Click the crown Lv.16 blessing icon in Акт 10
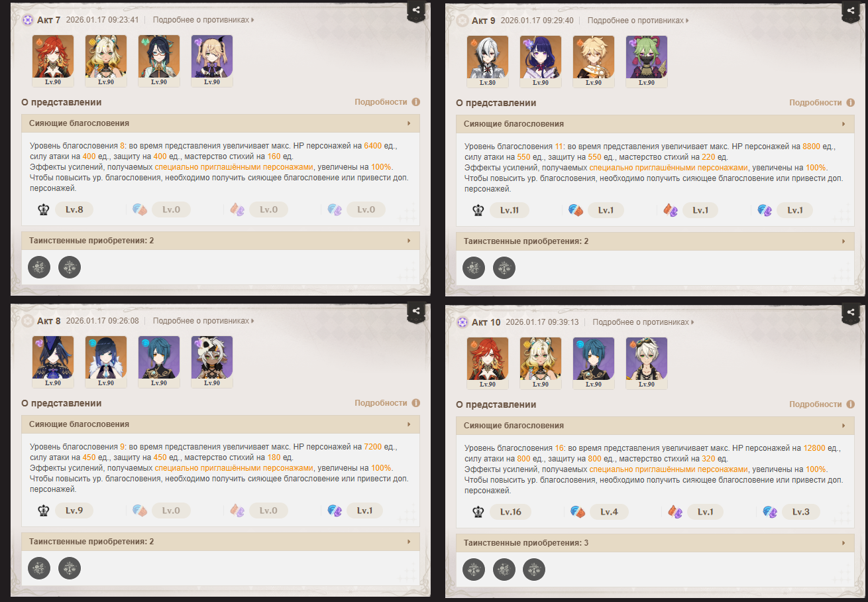 tap(478, 512)
